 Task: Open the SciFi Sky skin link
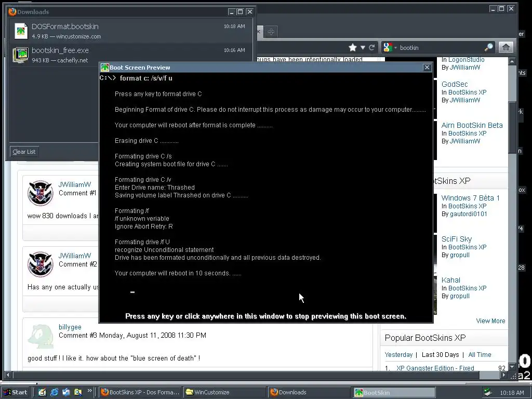click(x=456, y=239)
